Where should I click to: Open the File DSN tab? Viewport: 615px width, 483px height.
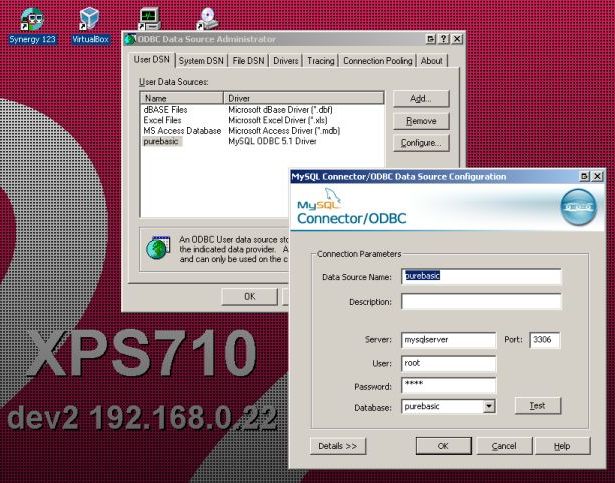point(248,61)
